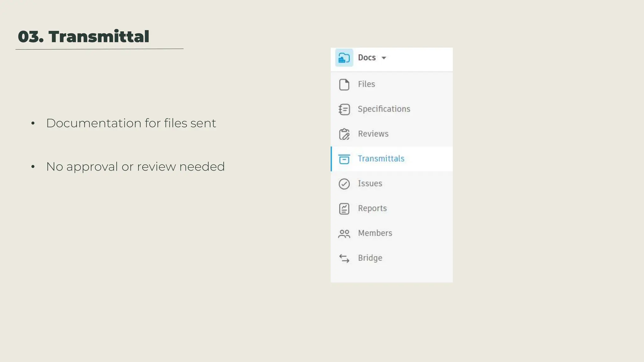Click the Reports chart icon
The width and height of the screenshot is (644, 362).
(344, 209)
